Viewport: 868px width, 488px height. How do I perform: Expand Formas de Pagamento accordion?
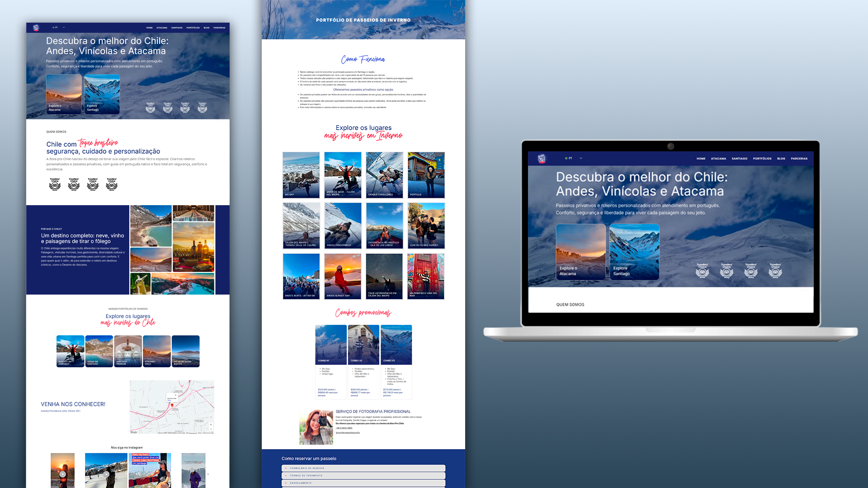pos(363,475)
